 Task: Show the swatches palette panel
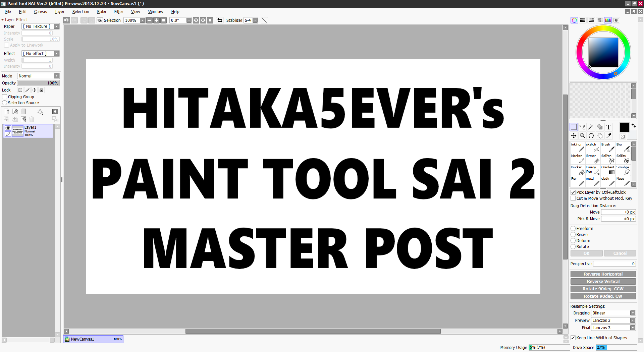[608, 20]
